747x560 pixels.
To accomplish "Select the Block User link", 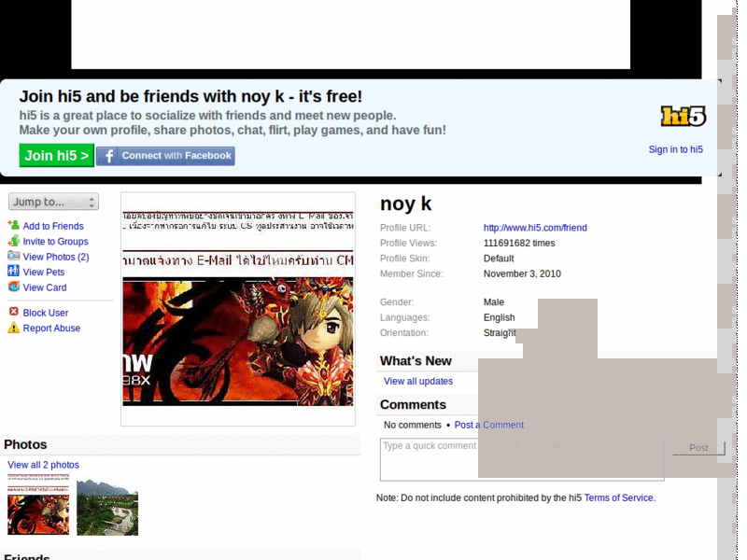I will click(x=46, y=313).
